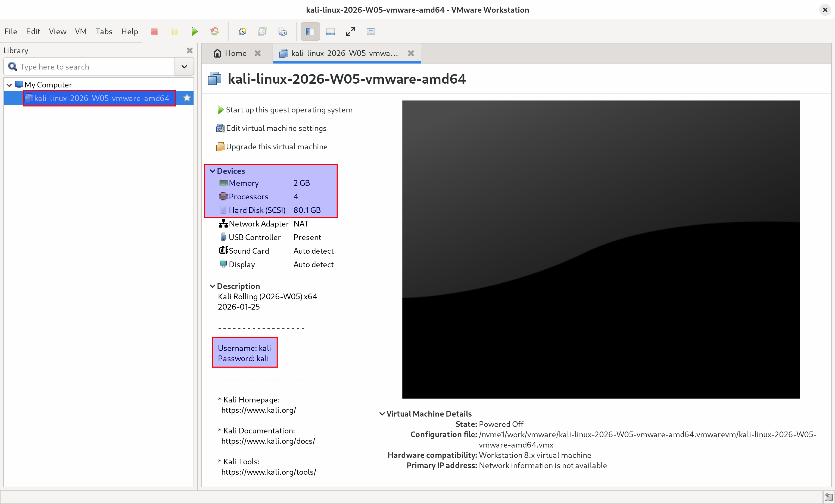Open the Snapshot Manager toolbar icon
The height and width of the screenshot is (504, 835).
(283, 31)
